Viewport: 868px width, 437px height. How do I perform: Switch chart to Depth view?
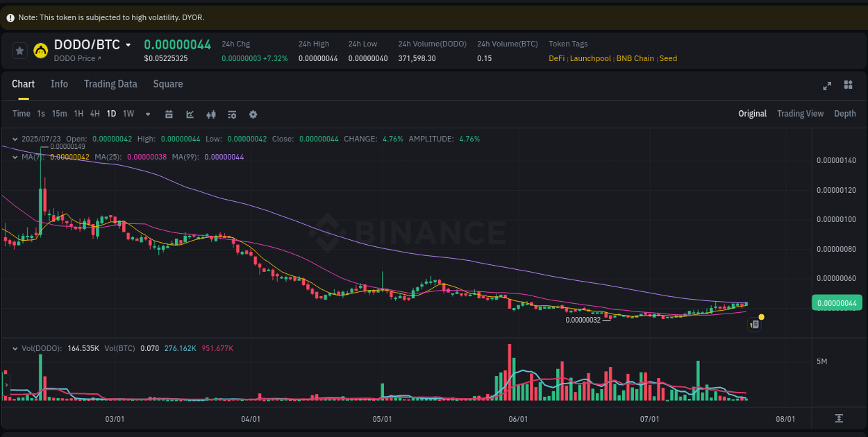pyautogui.click(x=844, y=113)
